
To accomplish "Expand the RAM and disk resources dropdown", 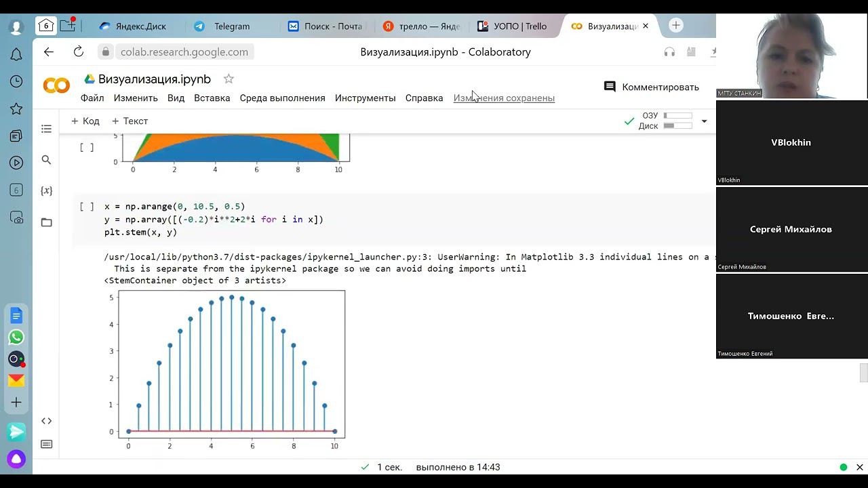I will [704, 121].
